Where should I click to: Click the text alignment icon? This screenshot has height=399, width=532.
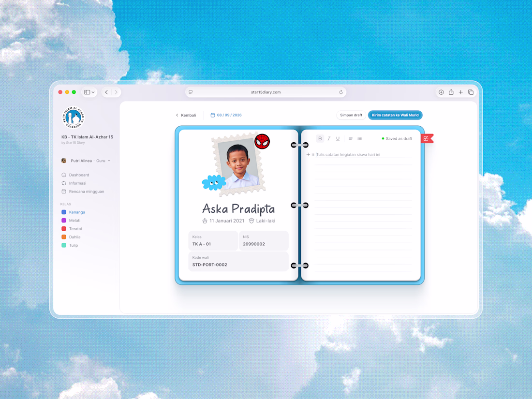[x=351, y=138]
